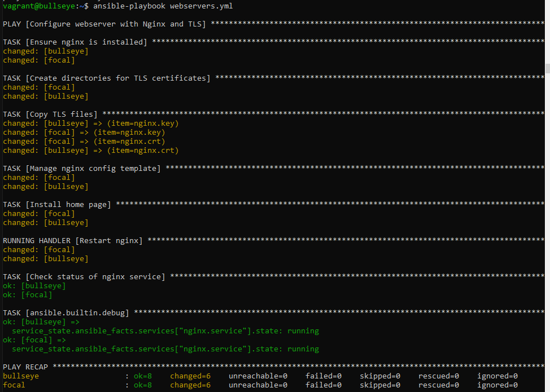Click 'ok: [focal] =>' debug output line

tap(34, 340)
